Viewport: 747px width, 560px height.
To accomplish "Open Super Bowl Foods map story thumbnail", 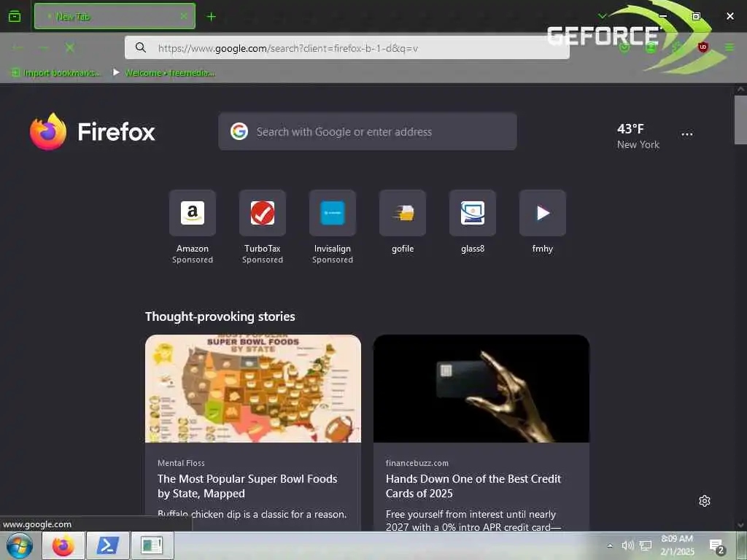I will point(253,389).
